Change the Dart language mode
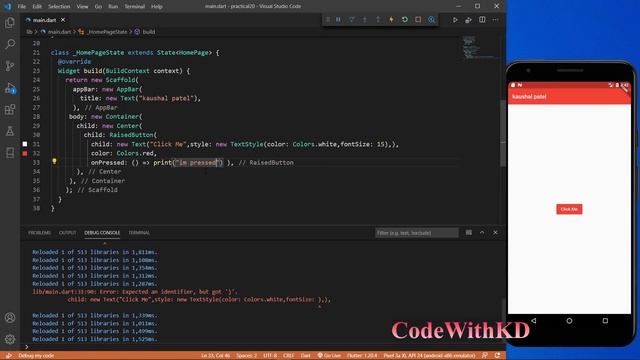The height and width of the screenshot is (360, 640). [x=305, y=356]
